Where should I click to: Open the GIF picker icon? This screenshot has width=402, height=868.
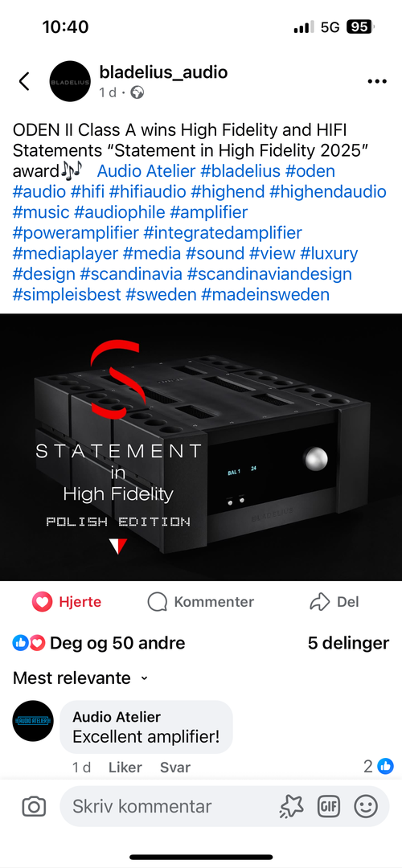point(328,806)
